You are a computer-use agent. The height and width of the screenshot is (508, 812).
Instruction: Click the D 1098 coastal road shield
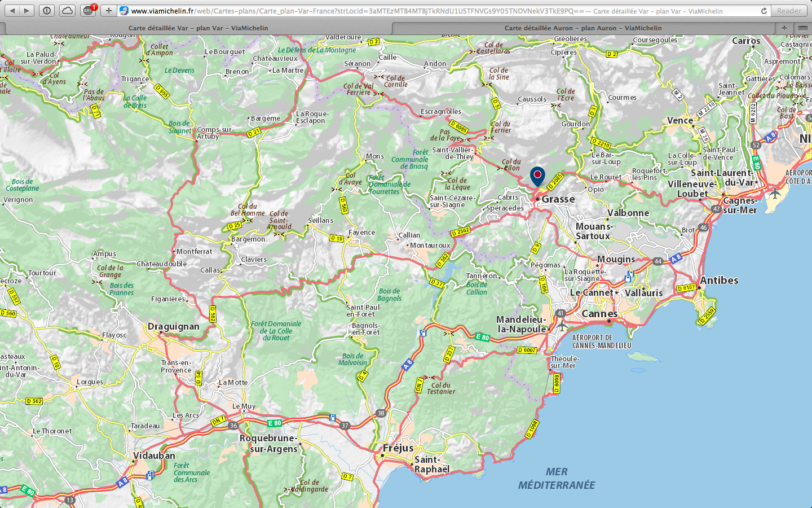tap(532, 428)
